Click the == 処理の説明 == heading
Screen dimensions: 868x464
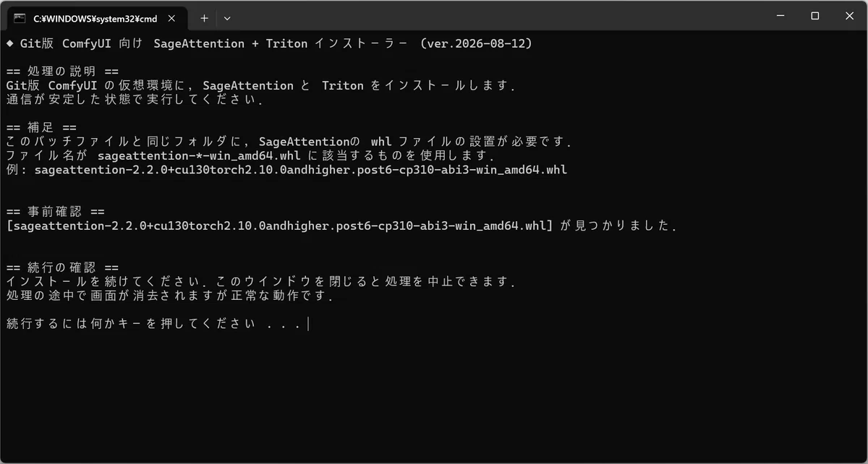click(62, 72)
